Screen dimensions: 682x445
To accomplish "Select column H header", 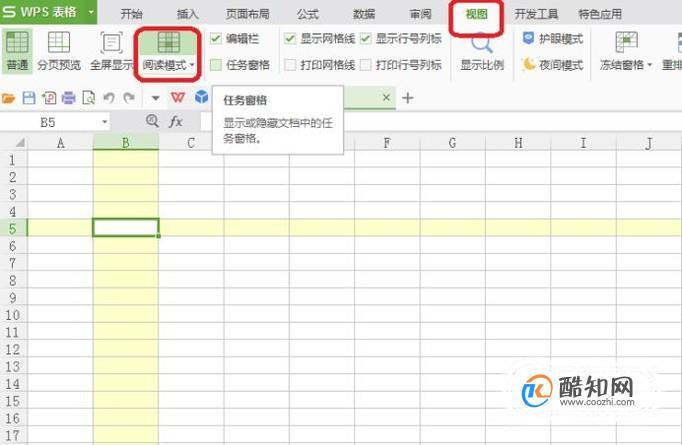I will click(518, 143).
